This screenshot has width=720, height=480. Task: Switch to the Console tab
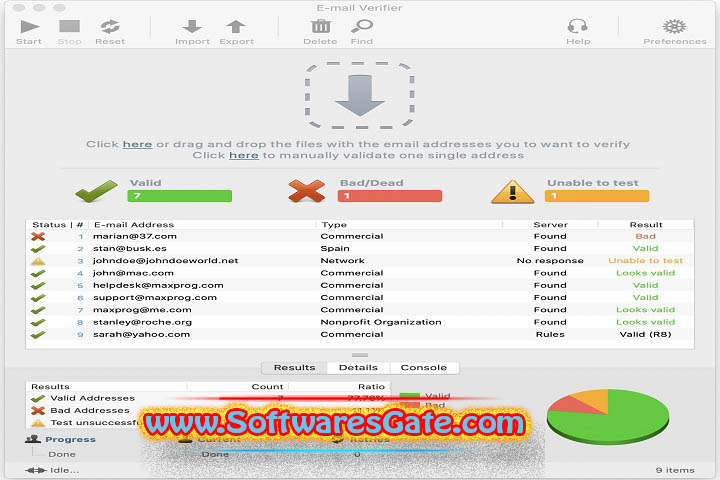pyautogui.click(x=423, y=367)
